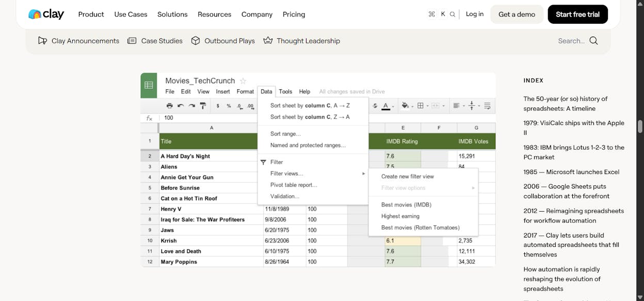
Task: Open the Resources menu
Action: tap(214, 14)
